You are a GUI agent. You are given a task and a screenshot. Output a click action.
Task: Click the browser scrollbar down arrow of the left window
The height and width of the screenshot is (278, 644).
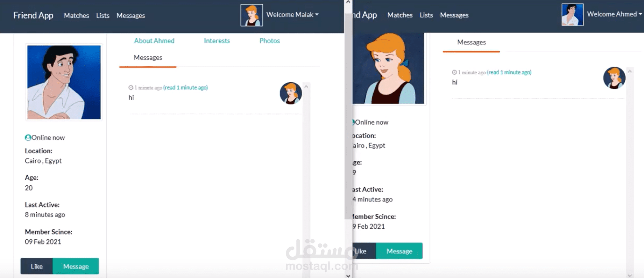coord(348,276)
